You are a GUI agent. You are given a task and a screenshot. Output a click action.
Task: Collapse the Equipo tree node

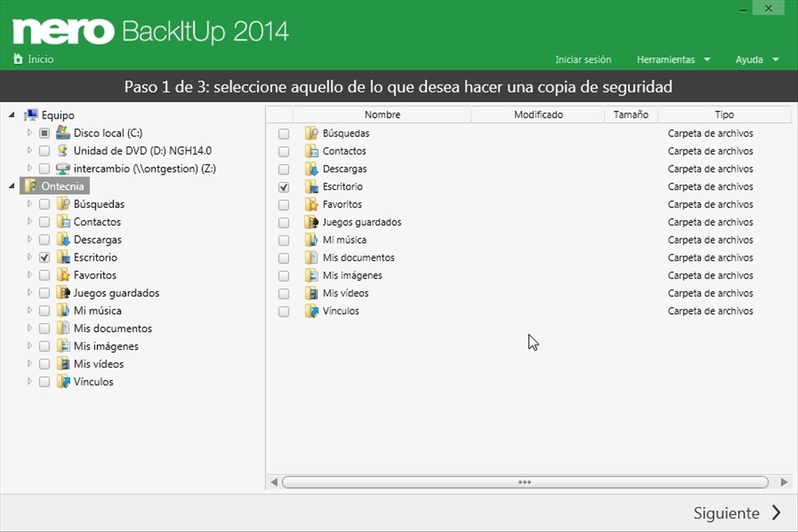[x=12, y=115]
